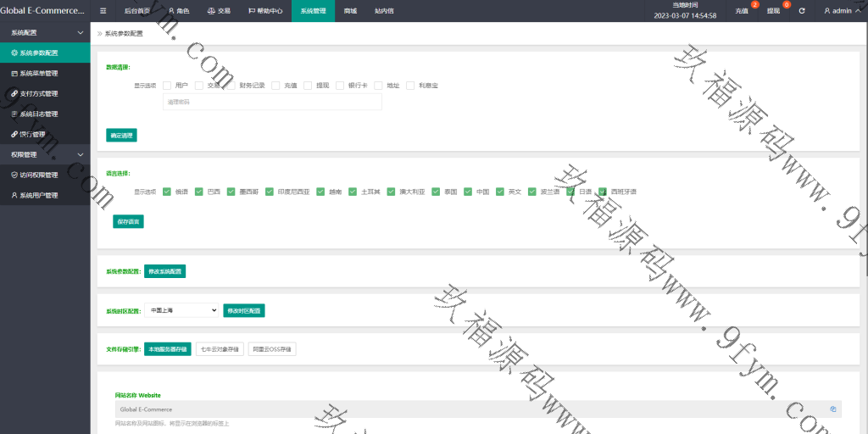Open the 交易 top menu item
The width and height of the screenshot is (868, 434).
pos(218,11)
